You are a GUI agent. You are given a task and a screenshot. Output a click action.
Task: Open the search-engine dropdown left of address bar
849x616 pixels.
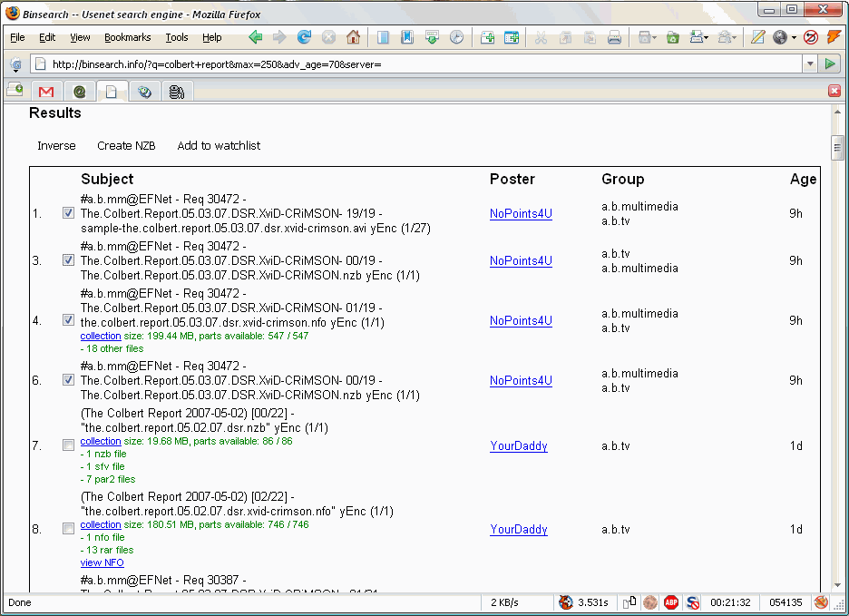tap(16, 64)
